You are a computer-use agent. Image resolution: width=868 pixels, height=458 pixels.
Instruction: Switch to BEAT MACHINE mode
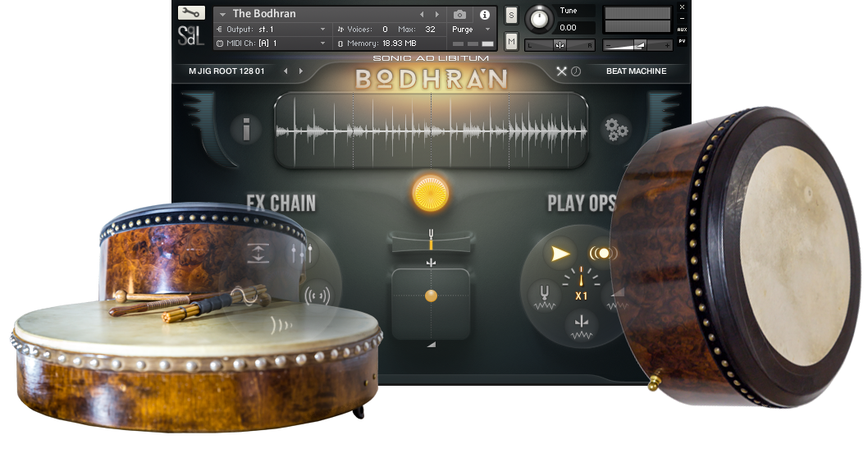tap(636, 71)
